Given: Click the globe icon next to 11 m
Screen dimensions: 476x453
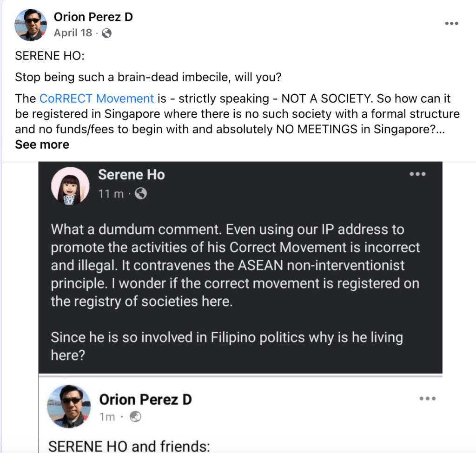Looking at the screenshot, I should click(140, 194).
